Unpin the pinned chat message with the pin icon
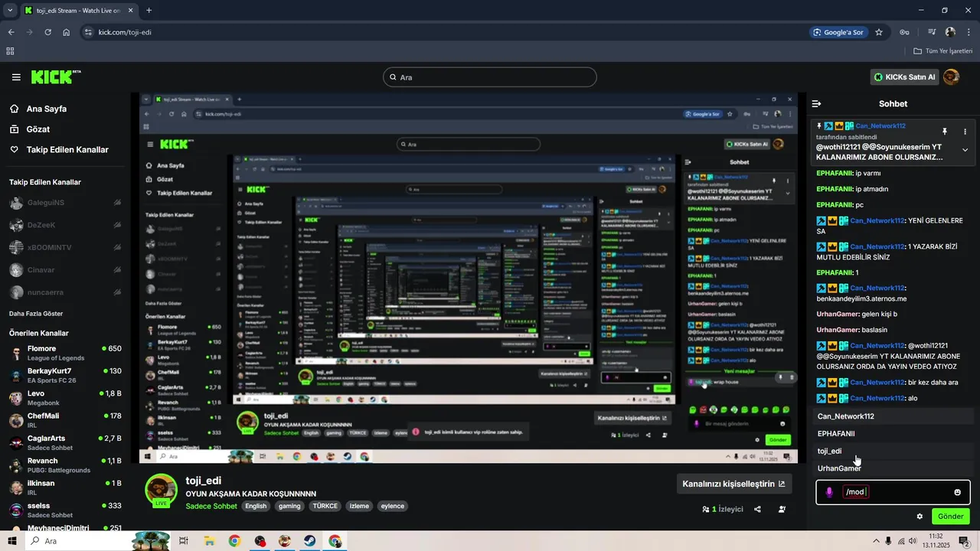The height and width of the screenshot is (551, 980). pyautogui.click(x=944, y=132)
